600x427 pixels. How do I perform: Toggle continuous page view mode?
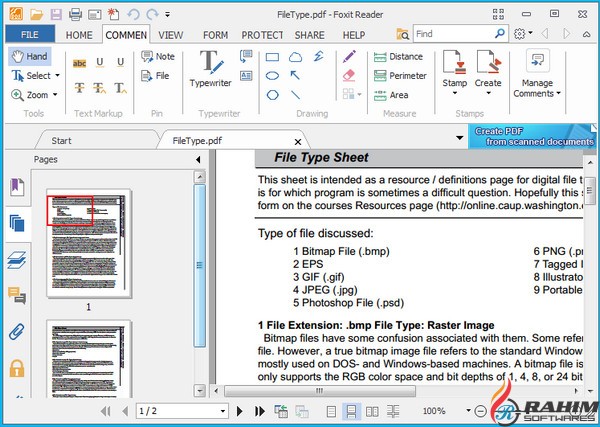pos(351,411)
